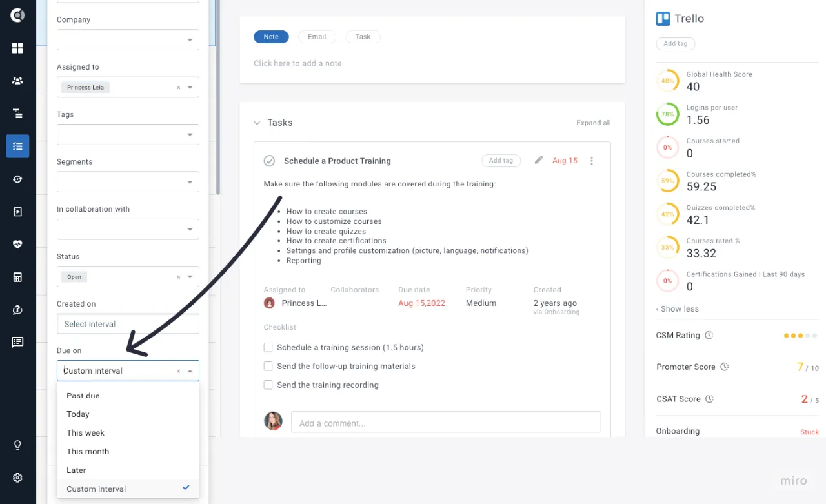
Task: Click the lightbulb icon in the sidebar
Action: 17,445
